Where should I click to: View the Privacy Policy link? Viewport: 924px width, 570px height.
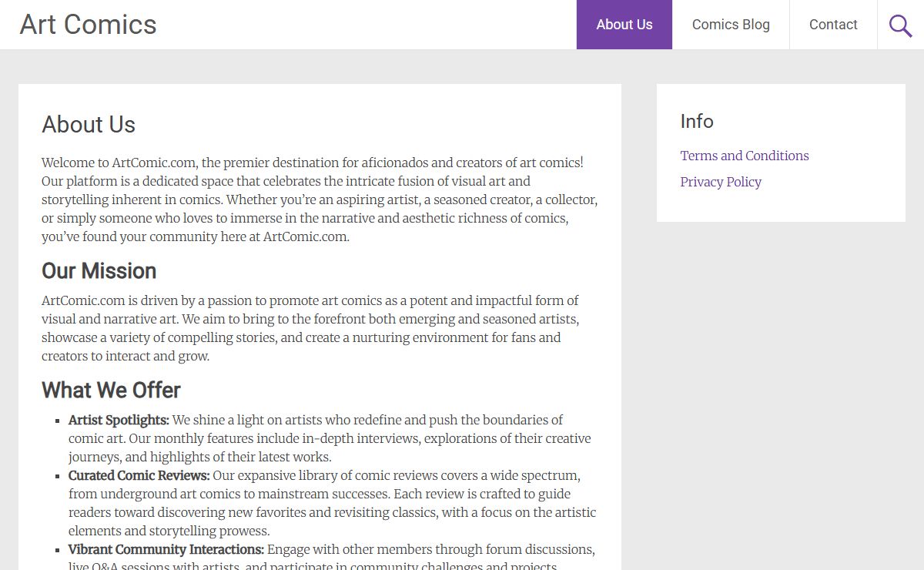tap(721, 182)
